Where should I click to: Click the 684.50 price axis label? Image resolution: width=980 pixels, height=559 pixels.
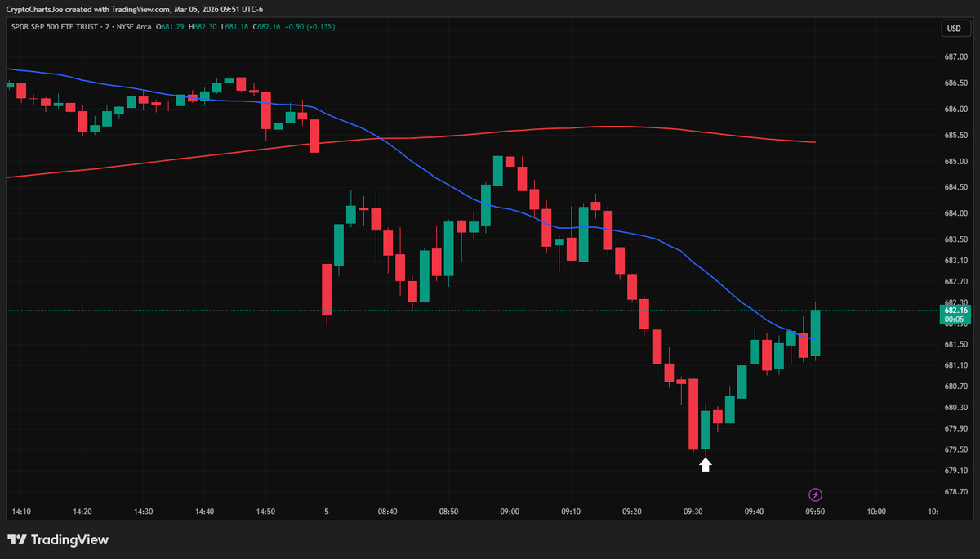pos(956,187)
